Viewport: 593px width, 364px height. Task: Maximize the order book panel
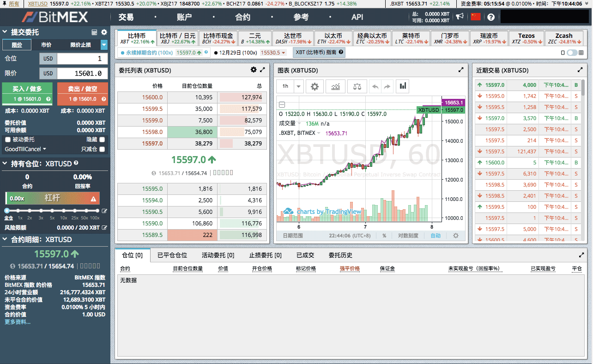263,70
